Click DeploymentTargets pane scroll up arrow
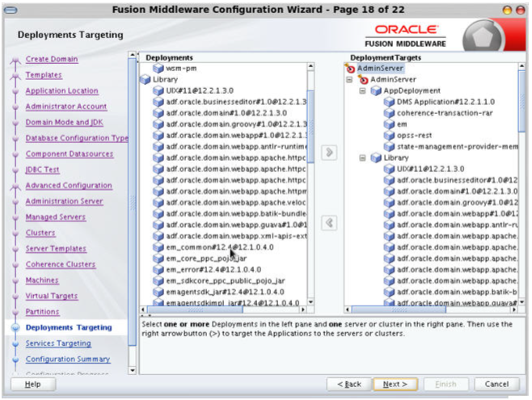 tap(521, 65)
